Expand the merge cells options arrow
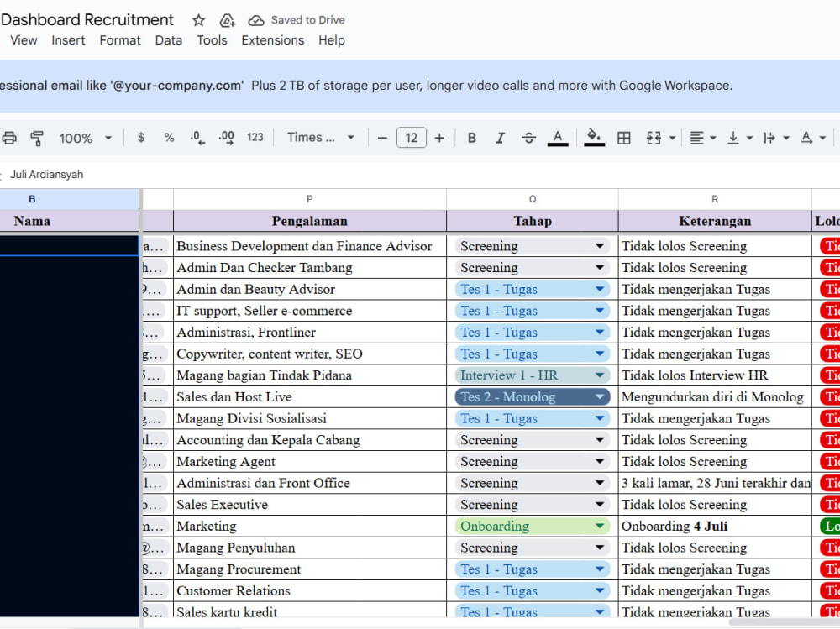The height and width of the screenshot is (629, 840). (x=672, y=139)
